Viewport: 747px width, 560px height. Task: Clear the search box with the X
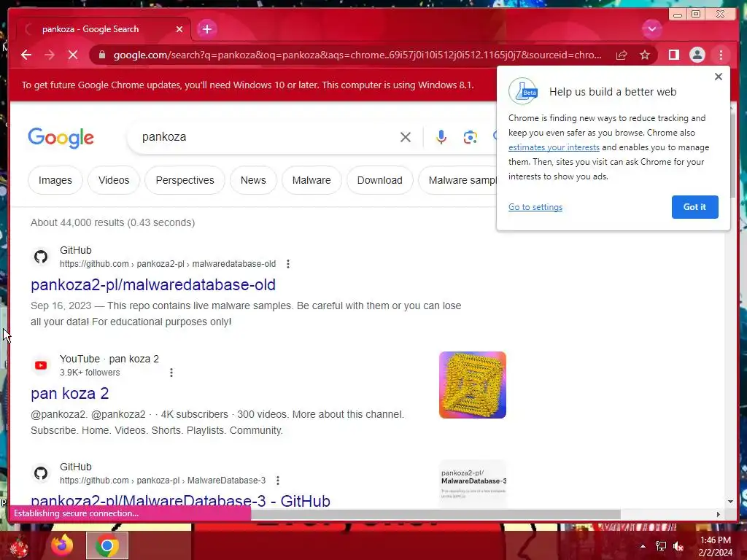406,137
